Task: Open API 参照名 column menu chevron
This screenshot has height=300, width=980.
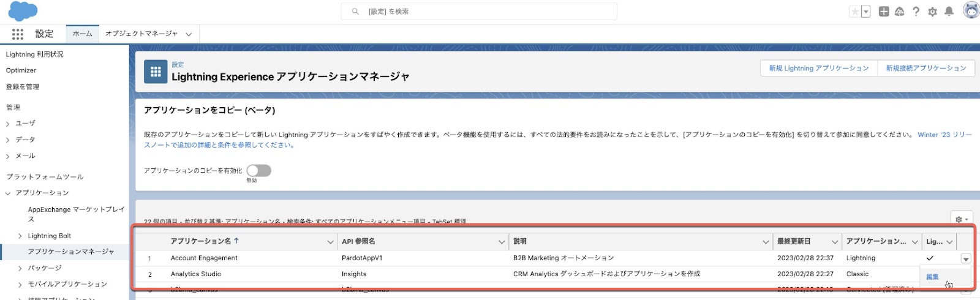Action: click(502, 242)
